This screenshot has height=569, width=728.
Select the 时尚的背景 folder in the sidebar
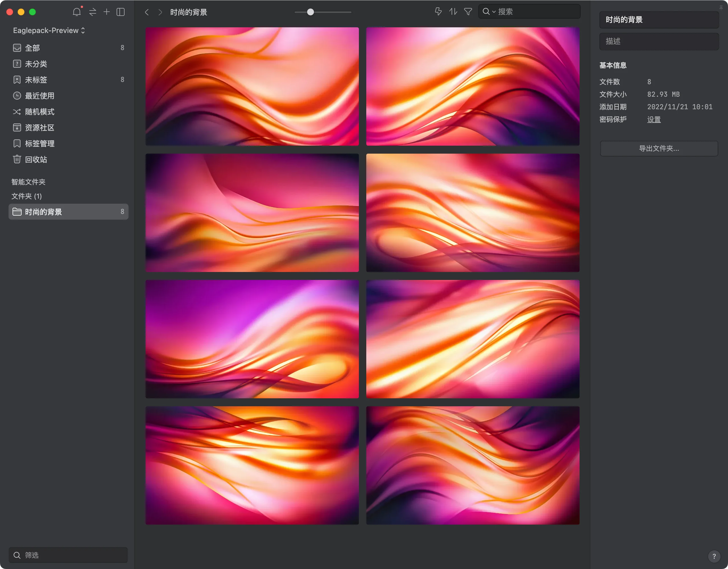point(68,212)
